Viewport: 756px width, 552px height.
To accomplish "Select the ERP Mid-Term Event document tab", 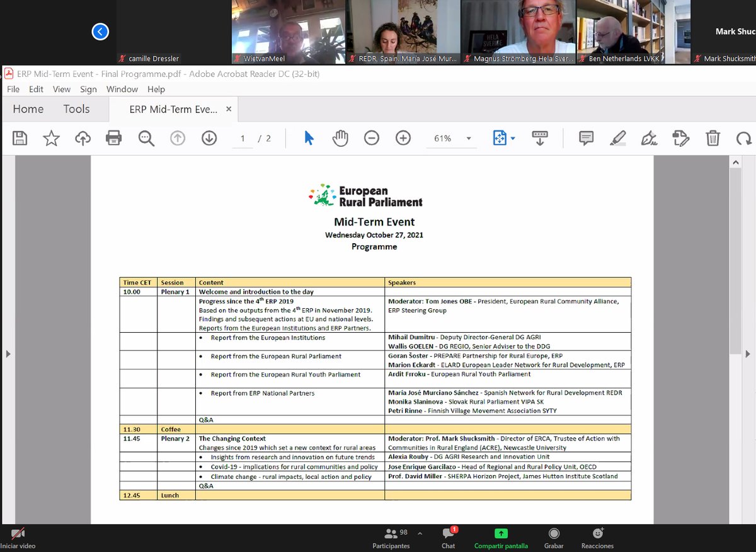I will point(173,109).
